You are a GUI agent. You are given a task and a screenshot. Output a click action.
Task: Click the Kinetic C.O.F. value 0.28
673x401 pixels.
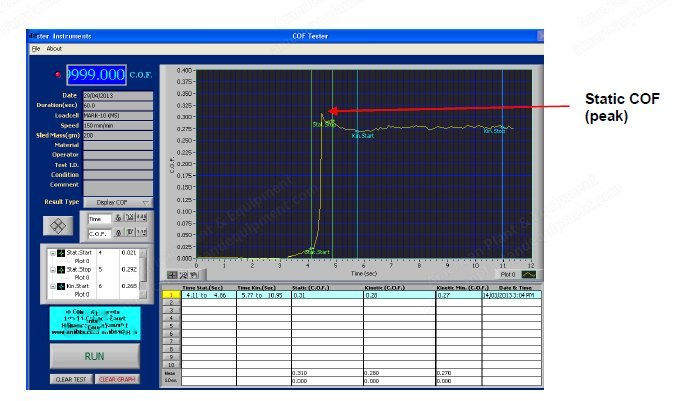[399, 295]
